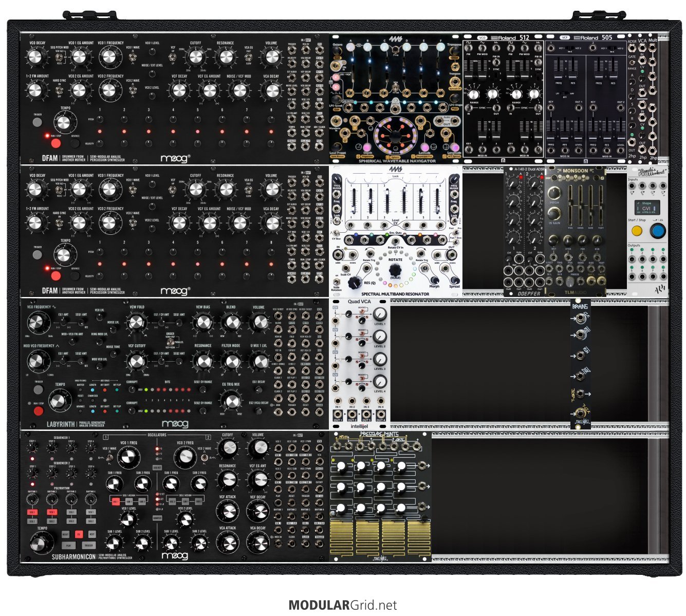Tap the Labyrinth TRIGGER button
This screenshot has width=686, height=616.
pos(39,388)
